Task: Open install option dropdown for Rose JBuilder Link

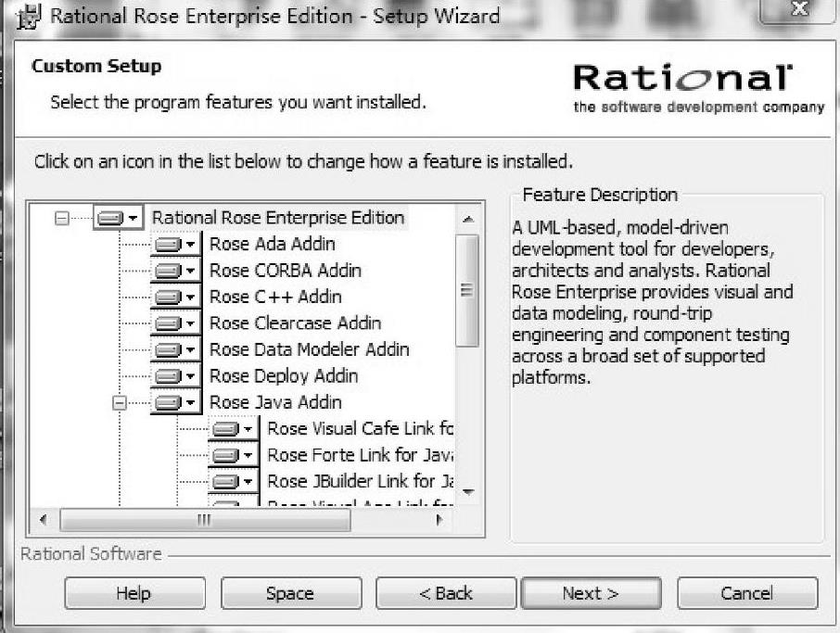Action: click(x=234, y=481)
